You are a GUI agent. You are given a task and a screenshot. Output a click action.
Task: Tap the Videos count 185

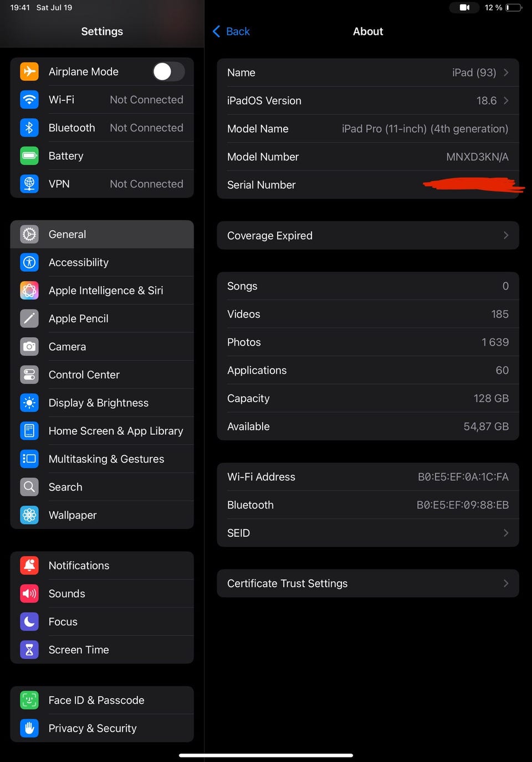click(x=500, y=314)
